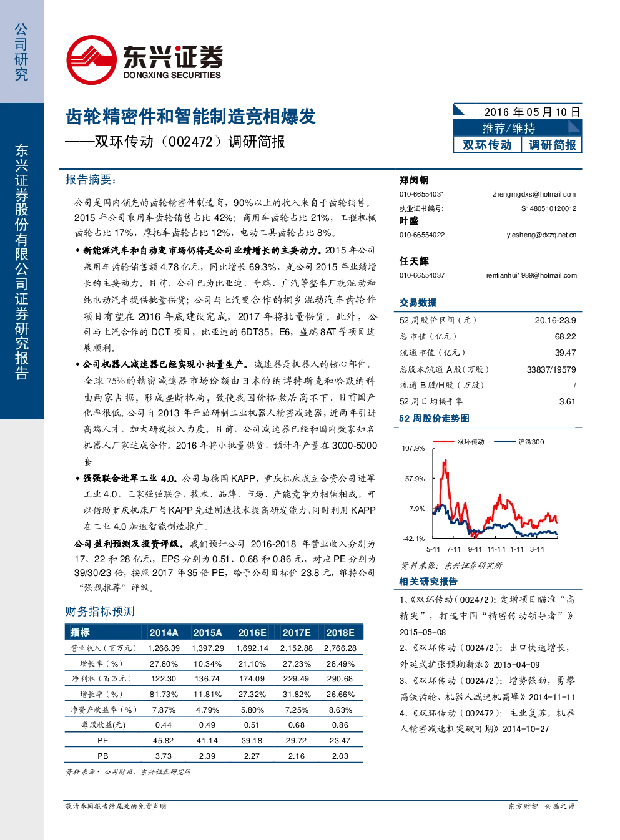The image size is (620, 840).
Task: Click the date 2016年05月10日
Action: [533, 112]
